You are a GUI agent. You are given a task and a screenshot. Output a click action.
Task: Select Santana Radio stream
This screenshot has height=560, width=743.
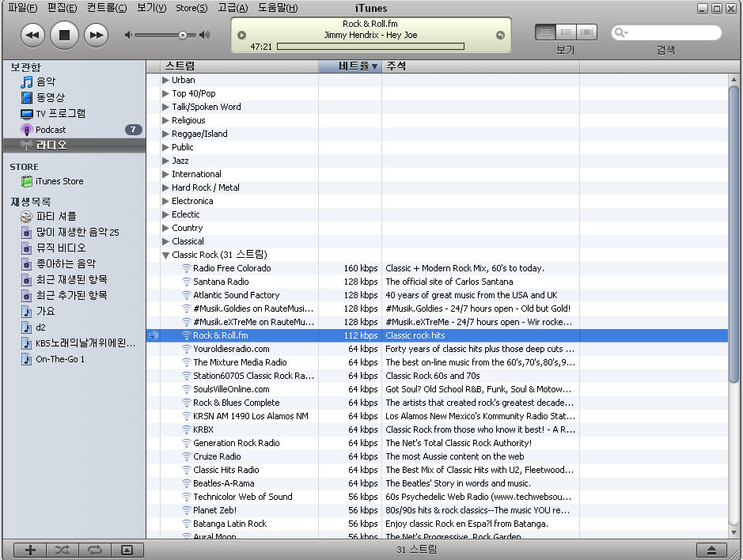pos(437,282)
